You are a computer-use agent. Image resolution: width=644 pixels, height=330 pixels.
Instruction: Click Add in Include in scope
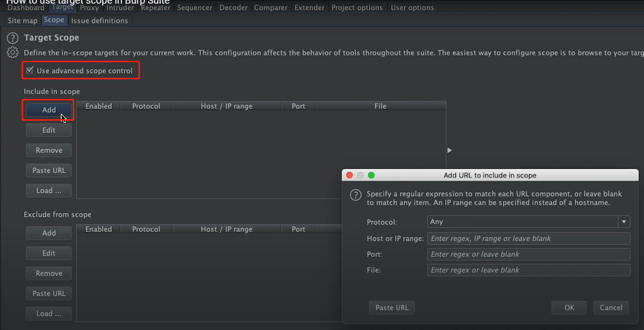point(49,110)
